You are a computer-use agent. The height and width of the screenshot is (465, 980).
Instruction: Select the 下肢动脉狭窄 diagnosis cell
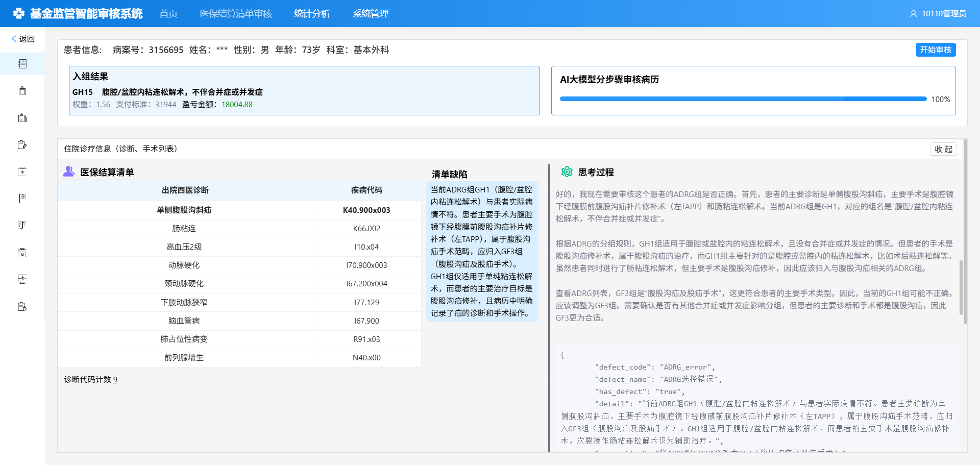[184, 303]
